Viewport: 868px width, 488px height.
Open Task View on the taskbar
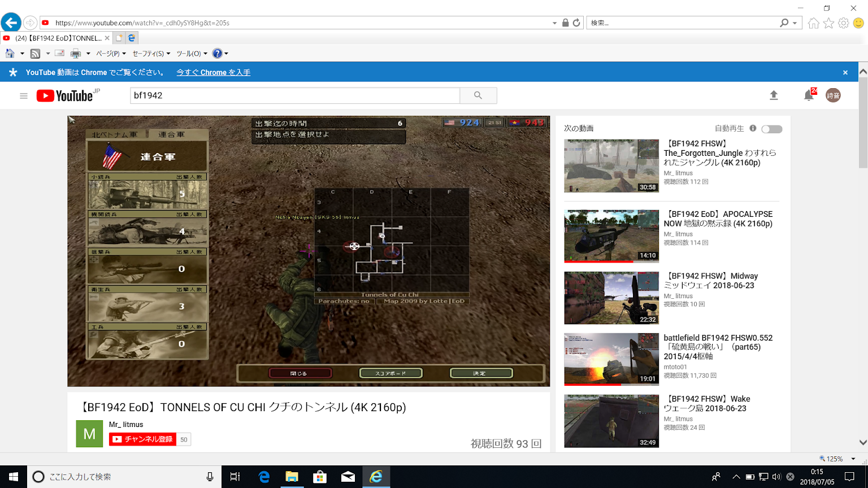(235, 477)
